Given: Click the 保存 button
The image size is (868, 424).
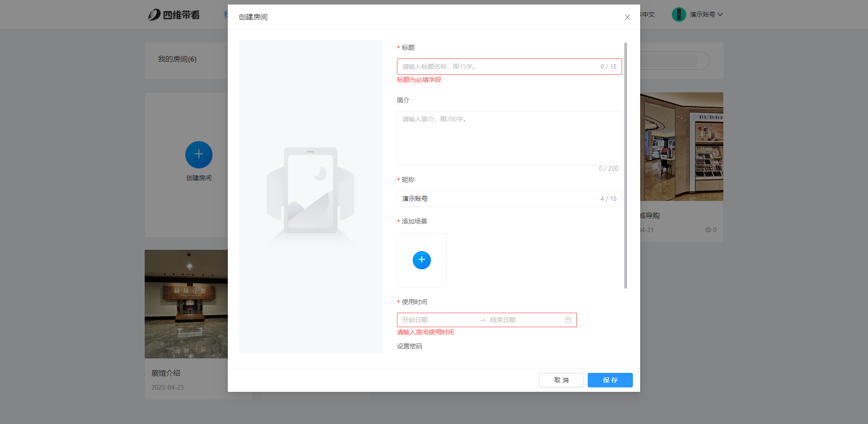Looking at the screenshot, I should pos(610,380).
